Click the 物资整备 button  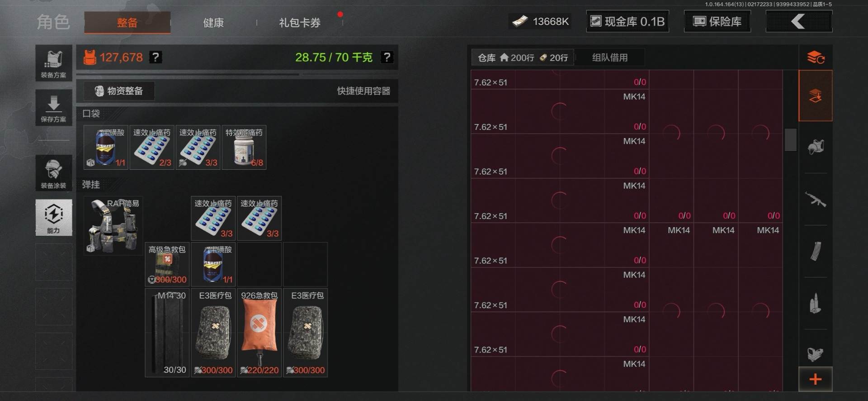(119, 91)
